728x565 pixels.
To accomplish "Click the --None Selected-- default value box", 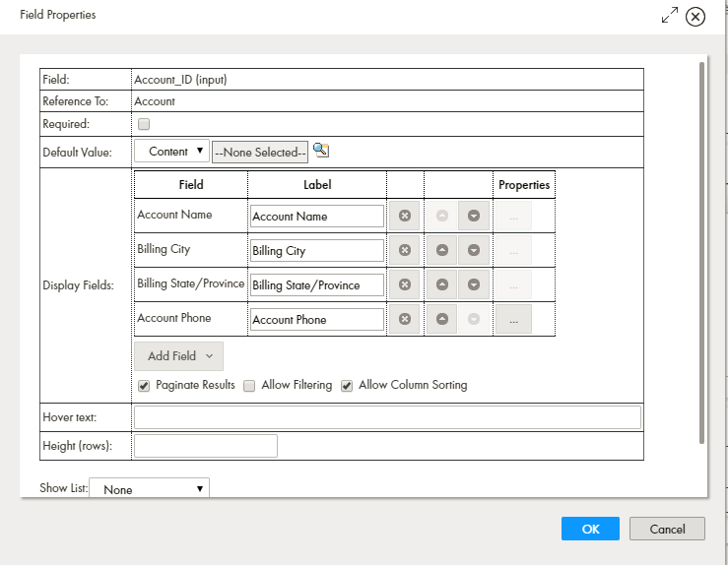I will tap(260, 153).
